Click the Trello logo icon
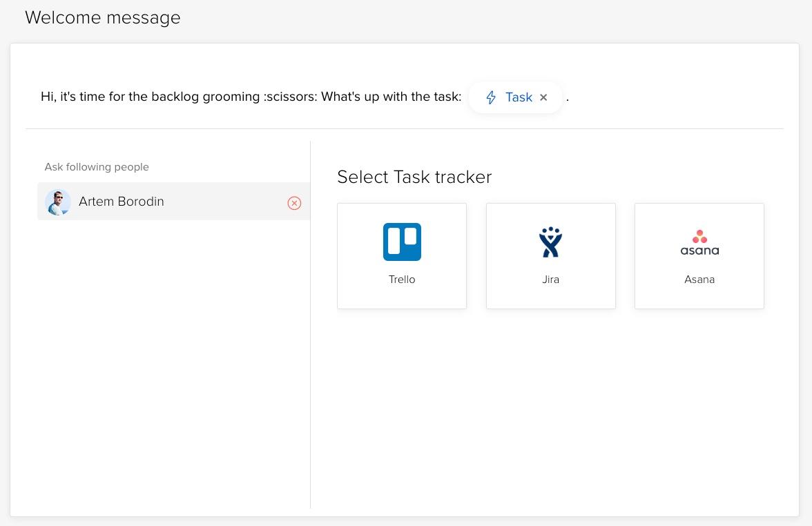 402,242
